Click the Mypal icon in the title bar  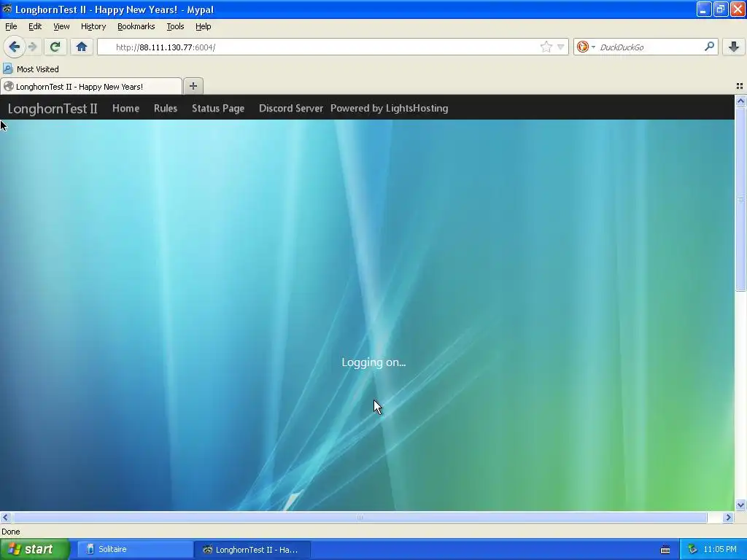point(7,9)
